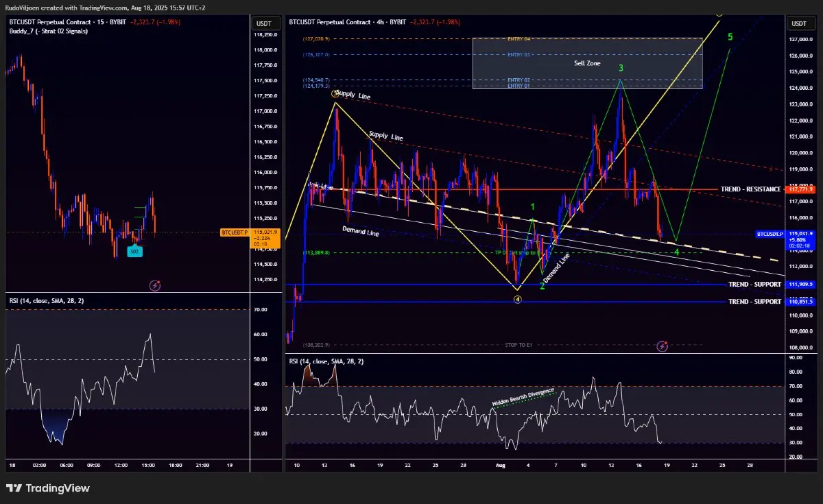
Task: Select the cyan S02 signal marker
Action: pos(135,252)
